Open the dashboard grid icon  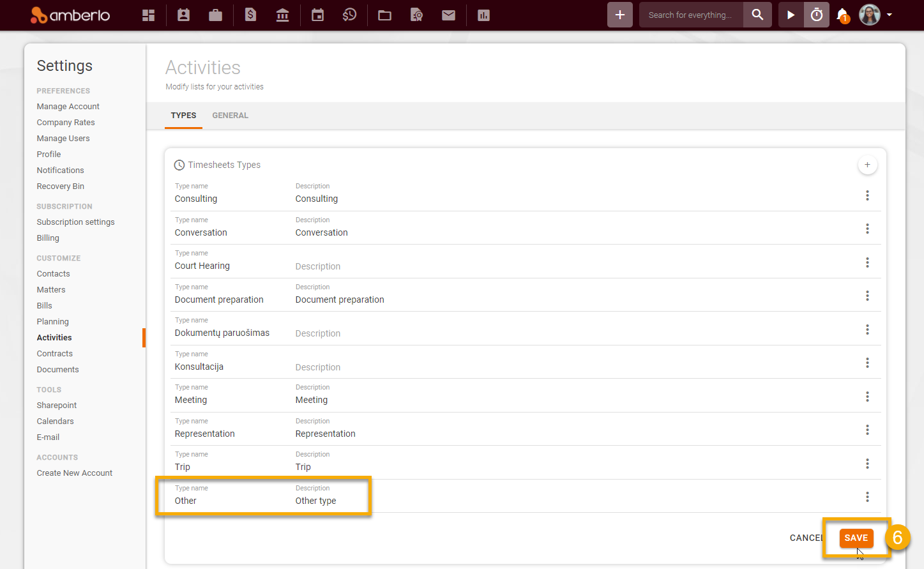pyautogui.click(x=148, y=15)
